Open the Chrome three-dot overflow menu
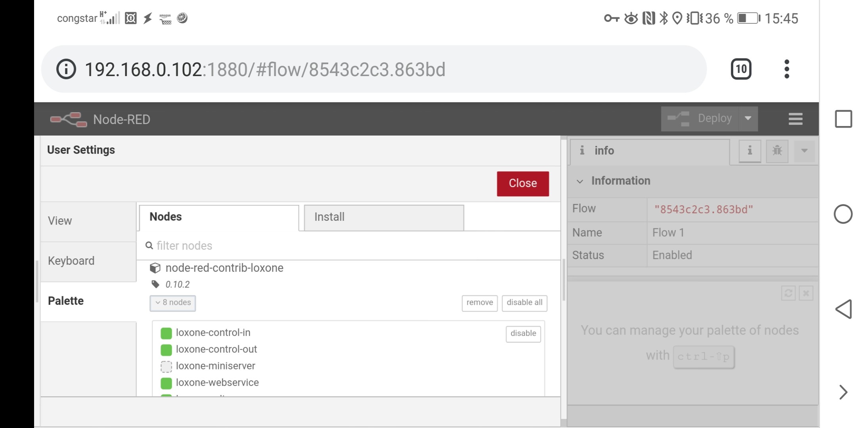Viewport: 868px width, 428px height. coord(787,69)
